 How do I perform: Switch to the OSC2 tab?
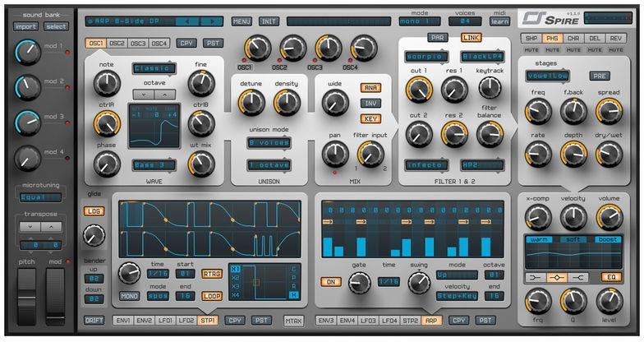coord(117,43)
